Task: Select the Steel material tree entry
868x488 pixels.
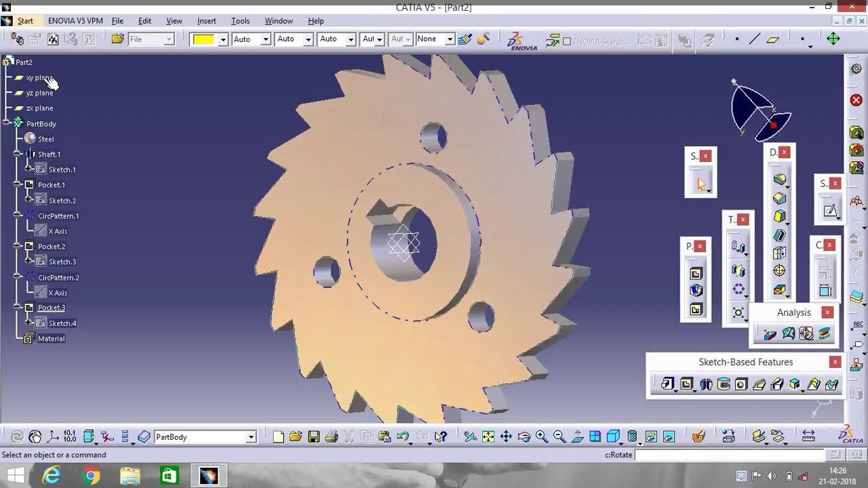Action: coord(45,139)
